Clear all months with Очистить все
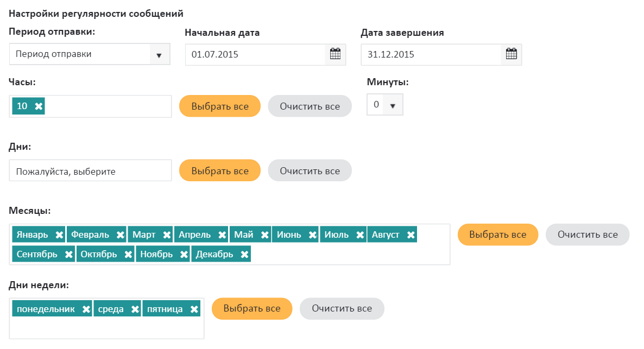The image size is (644, 349). (587, 235)
